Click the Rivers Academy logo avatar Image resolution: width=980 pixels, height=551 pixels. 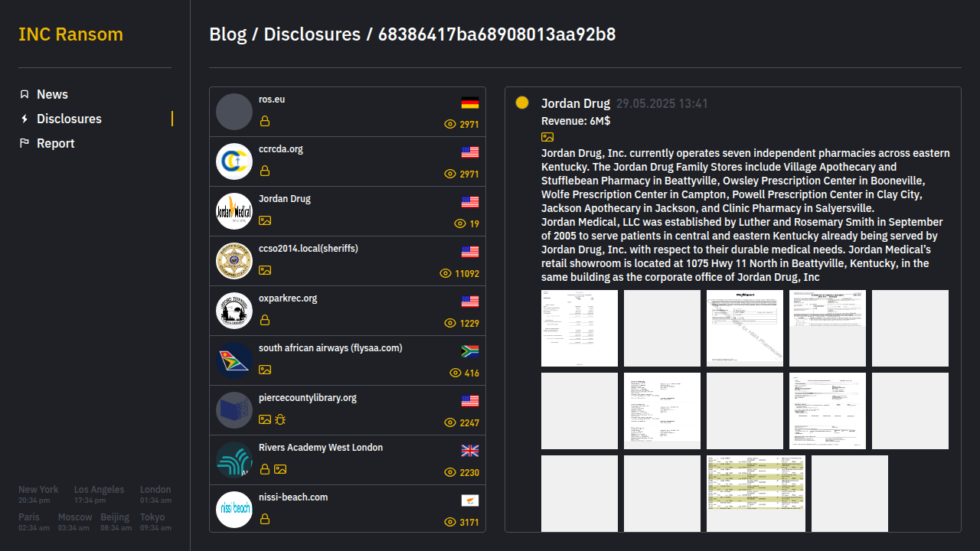[x=234, y=460]
